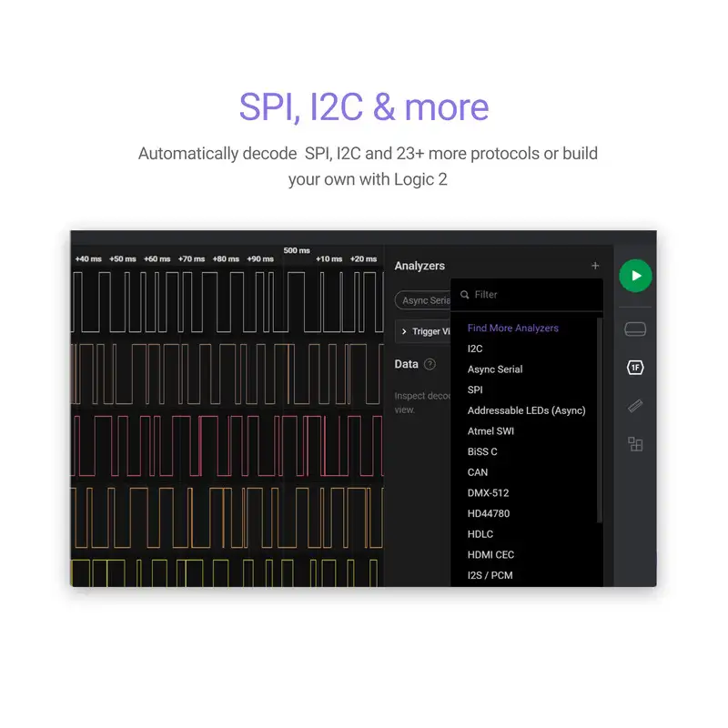Open the extensions blocks icon
The height and width of the screenshot is (728, 728).
(x=635, y=444)
